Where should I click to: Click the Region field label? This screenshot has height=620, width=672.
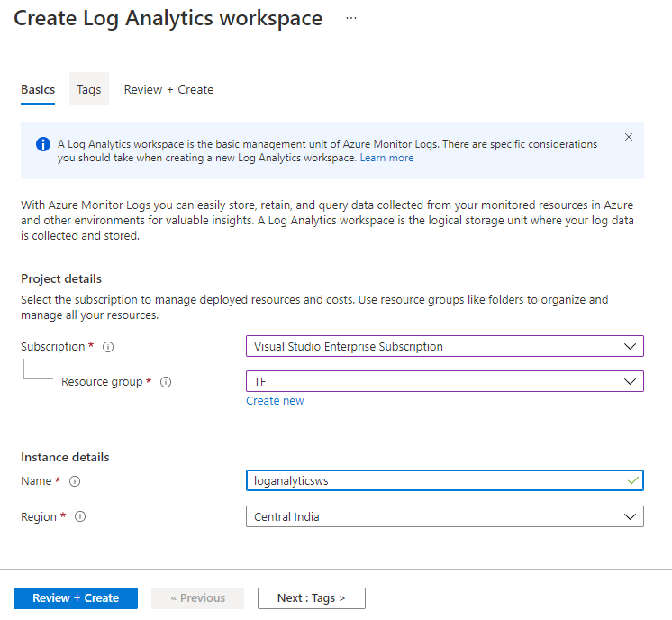pos(39,516)
